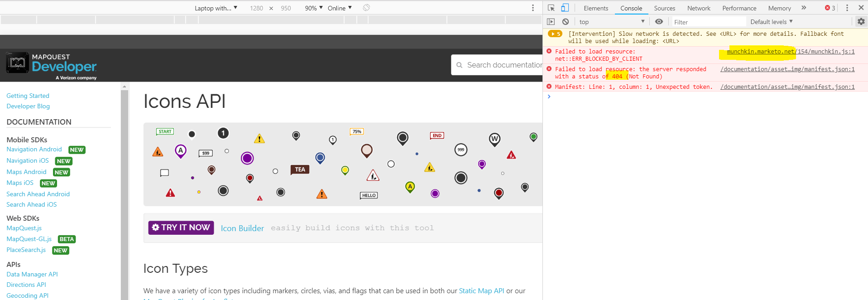Open the Data Manager API link

(x=32, y=274)
